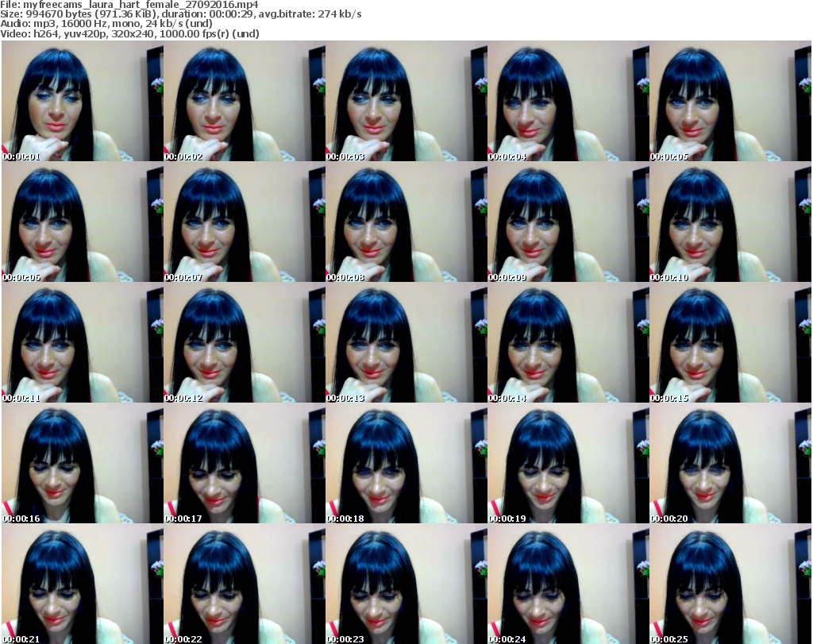The image size is (813, 644).
Task: Click the 00:00:24 timestamp label
Action: pos(508,638)
